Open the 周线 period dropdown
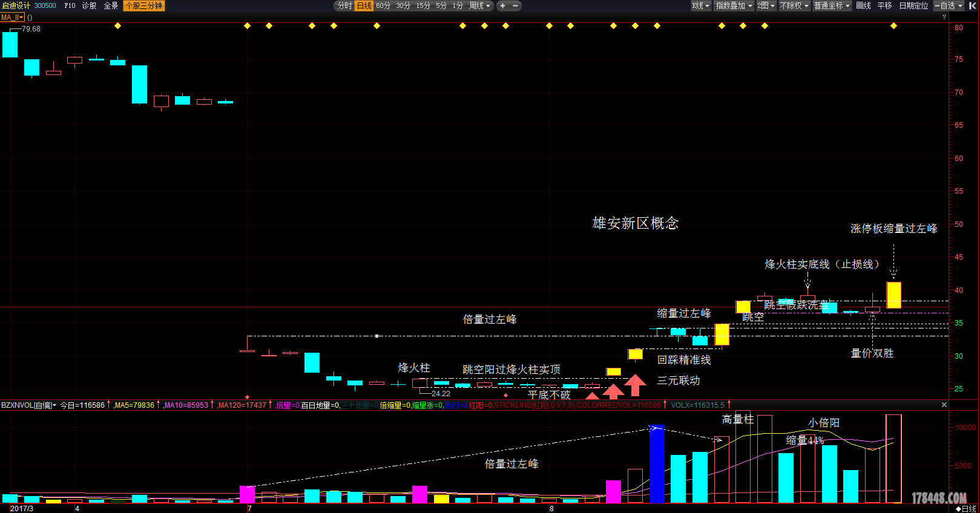Screen dimensions: 980x513 click(x=479, y=5)
